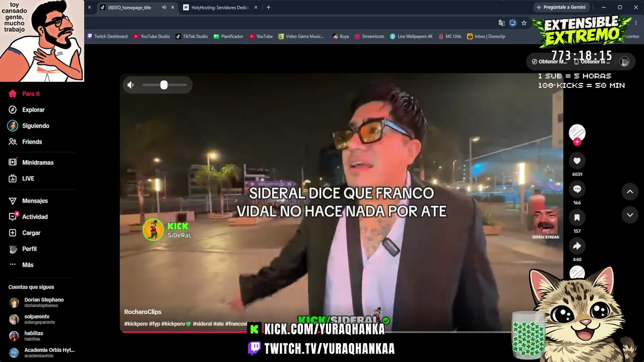Open the TikTok Studio bookmark

point(192,36)
